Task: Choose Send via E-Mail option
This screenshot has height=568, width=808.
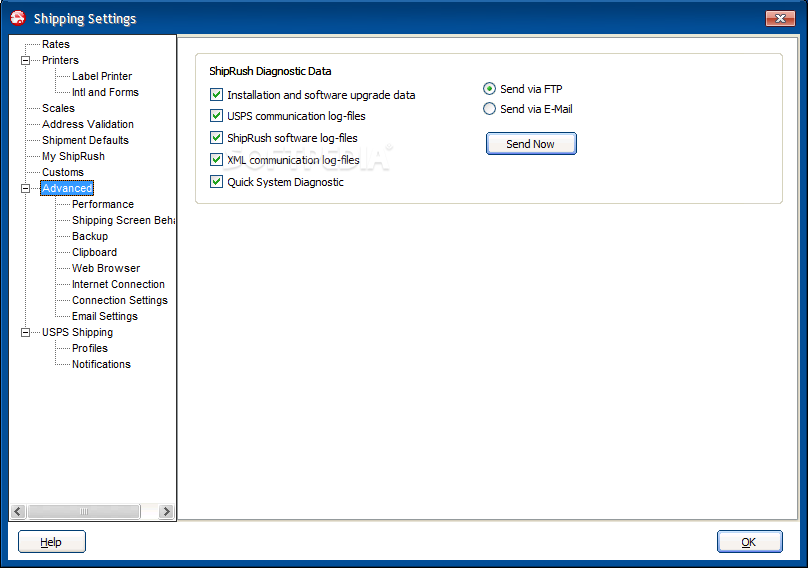Action: point(489,109)
